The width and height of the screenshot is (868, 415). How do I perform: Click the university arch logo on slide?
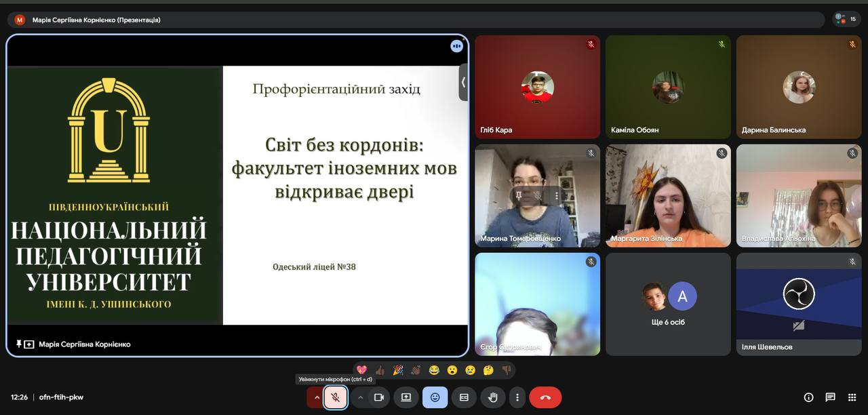pyautogui.click(x=108, y=130)
